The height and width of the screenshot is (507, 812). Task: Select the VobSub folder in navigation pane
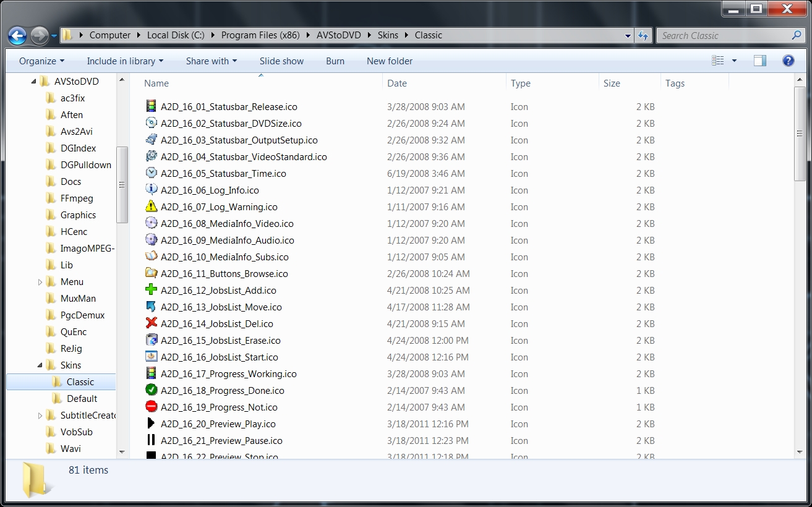76,432
